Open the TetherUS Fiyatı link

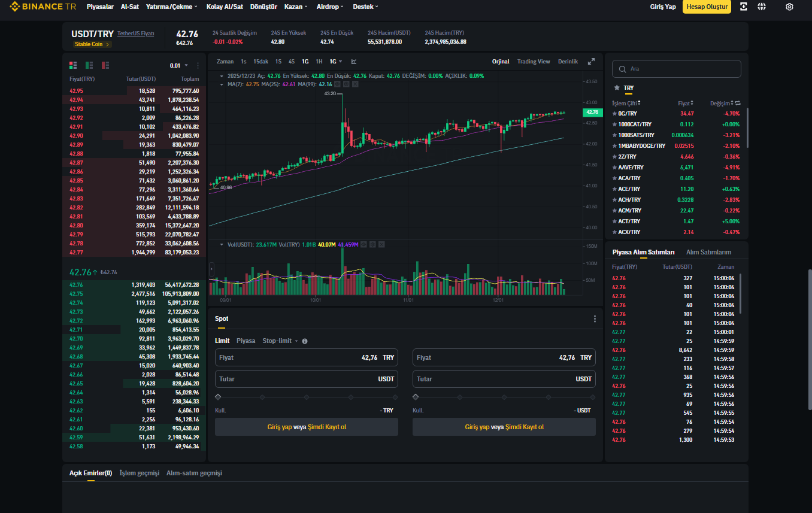coord(136,34)
